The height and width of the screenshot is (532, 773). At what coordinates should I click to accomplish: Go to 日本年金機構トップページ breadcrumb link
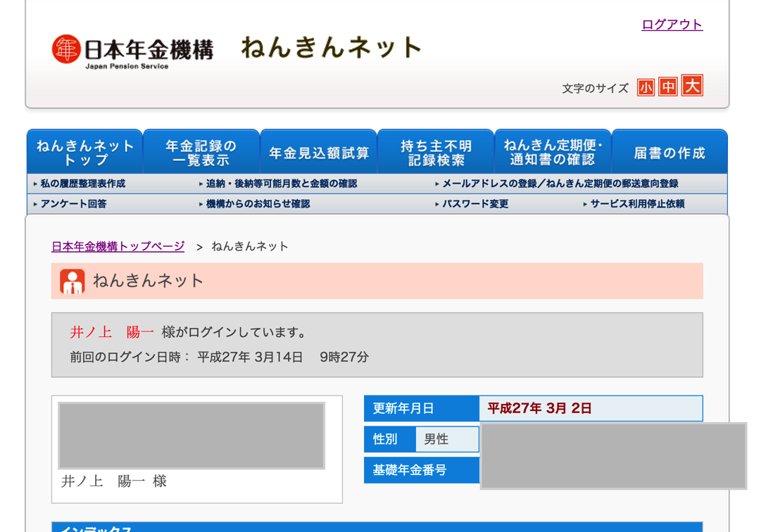click(x=118, y=246)
